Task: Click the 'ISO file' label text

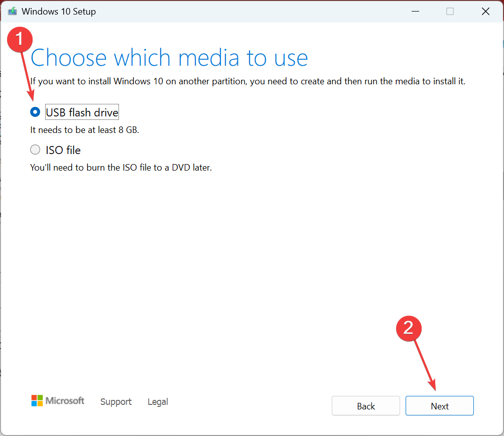Action: point(63,150)
